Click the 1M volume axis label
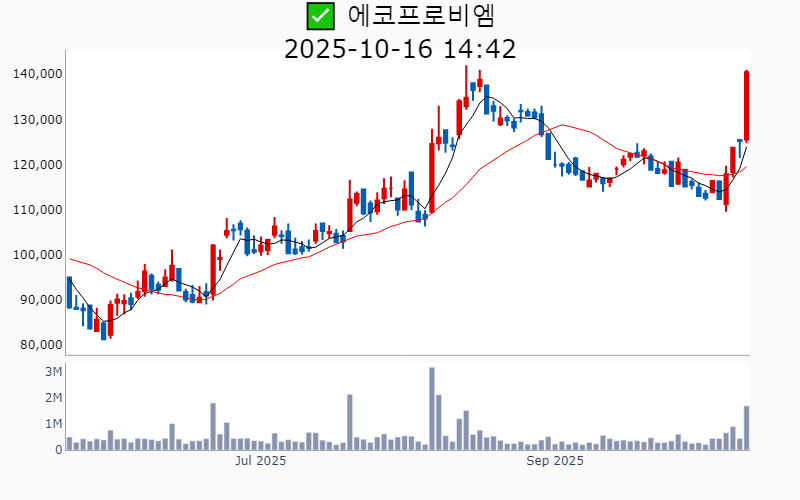Viewport: 800px width, 500px height. point(54,424)
